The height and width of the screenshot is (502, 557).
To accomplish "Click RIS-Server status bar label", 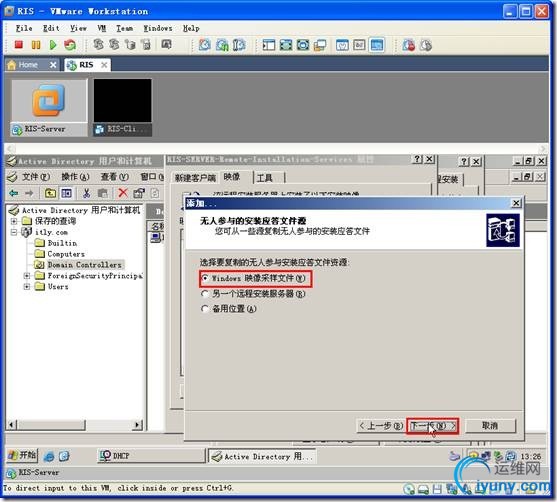I will pos(39,473).
